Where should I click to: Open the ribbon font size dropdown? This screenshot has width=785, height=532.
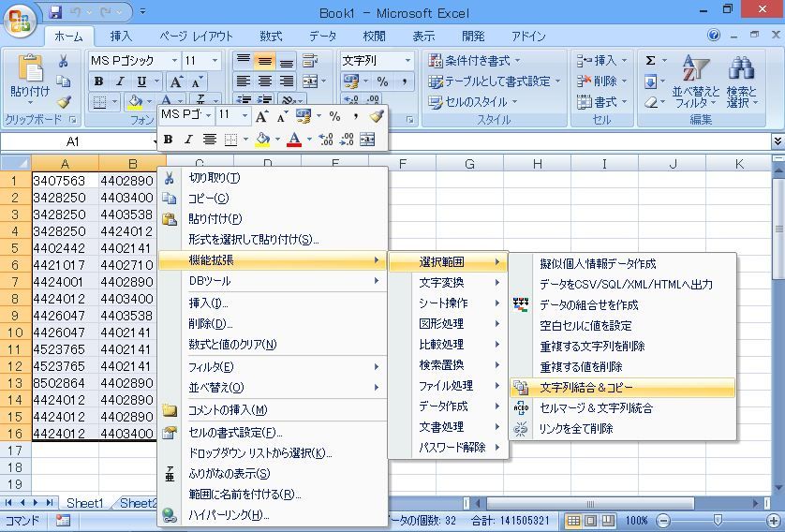tap(215, 61)
